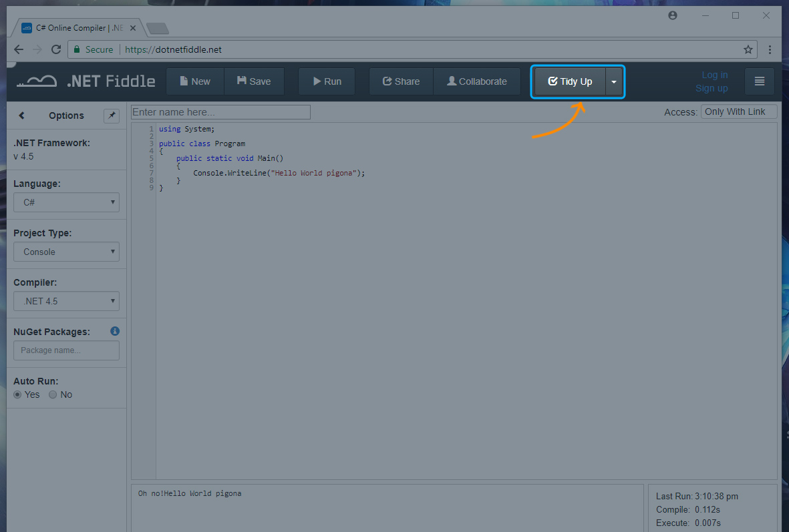Focus the NuGet Package name field
The height and width of the screenshot is (532, 789).
coord(66,350)
